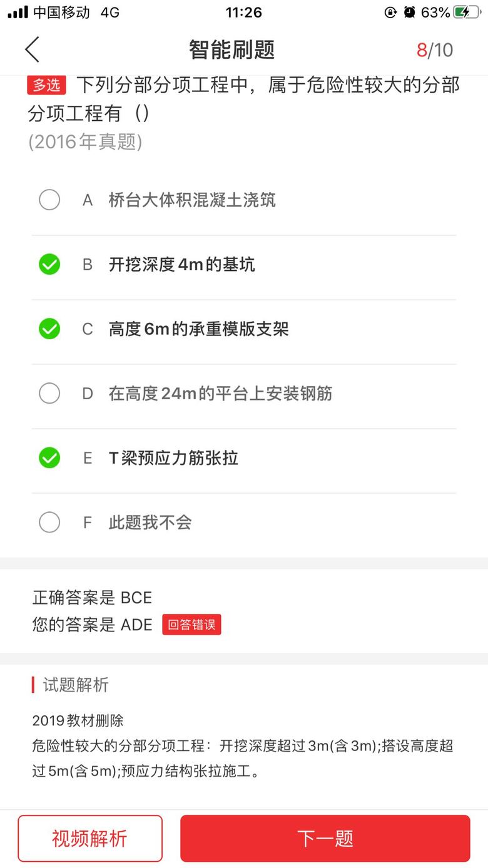This screenshot has width=488, height=868.
Task: Go to next question with 下一题
Action: coord(325,839)
